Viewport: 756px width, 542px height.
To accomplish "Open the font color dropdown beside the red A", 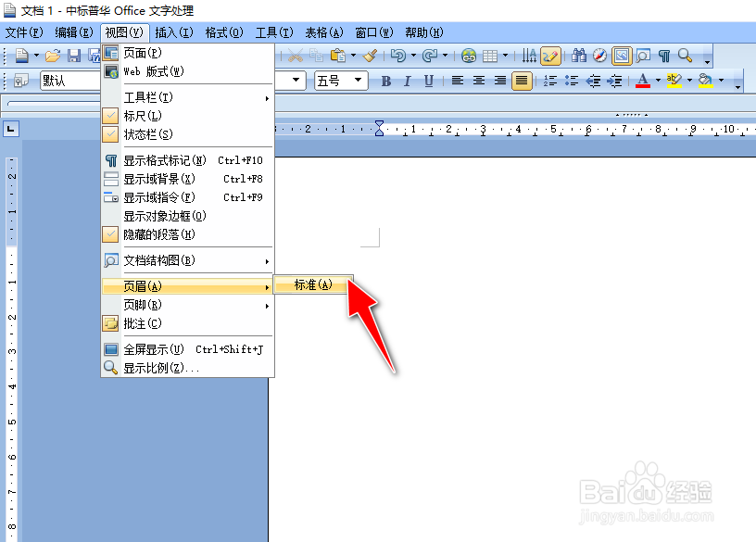I will 658,81.
